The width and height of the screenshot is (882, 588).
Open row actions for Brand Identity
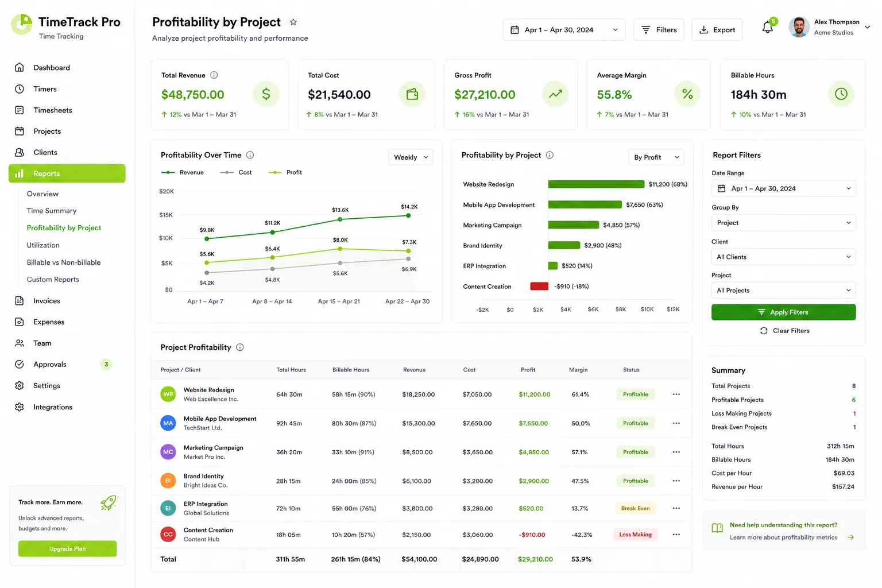676,481
